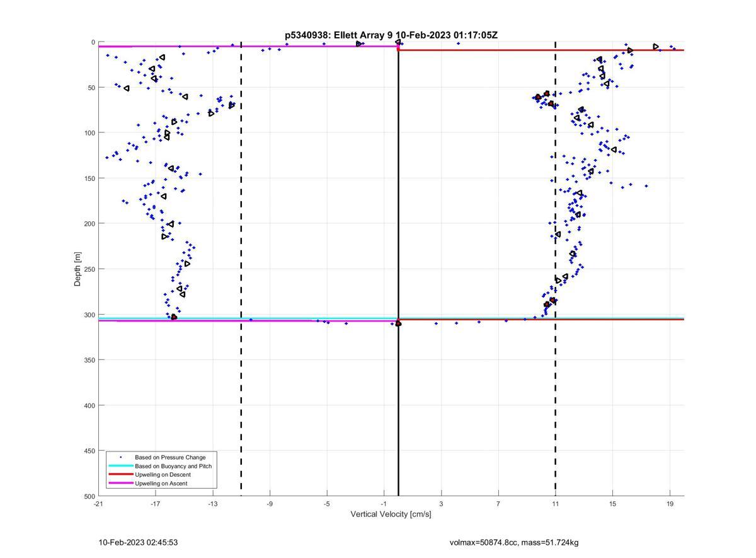Click the depth tick label 450
The height and width of the screenshot is (558, 756).
pyautogui.click(x=89, y=451)
